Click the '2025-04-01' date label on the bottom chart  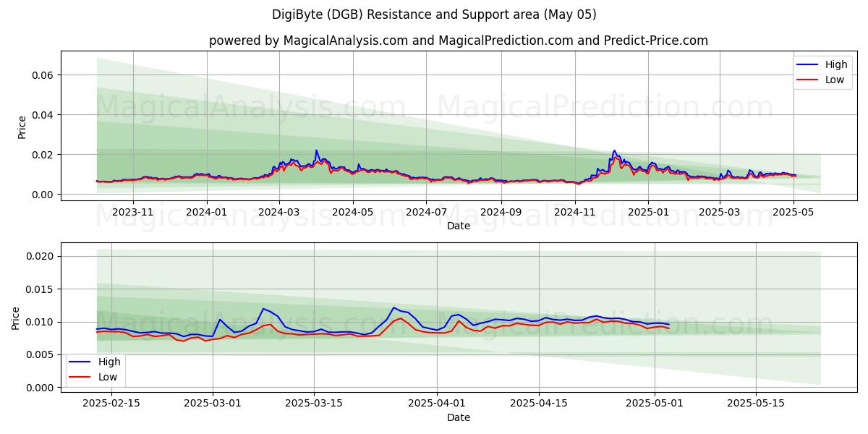point(437,404)
